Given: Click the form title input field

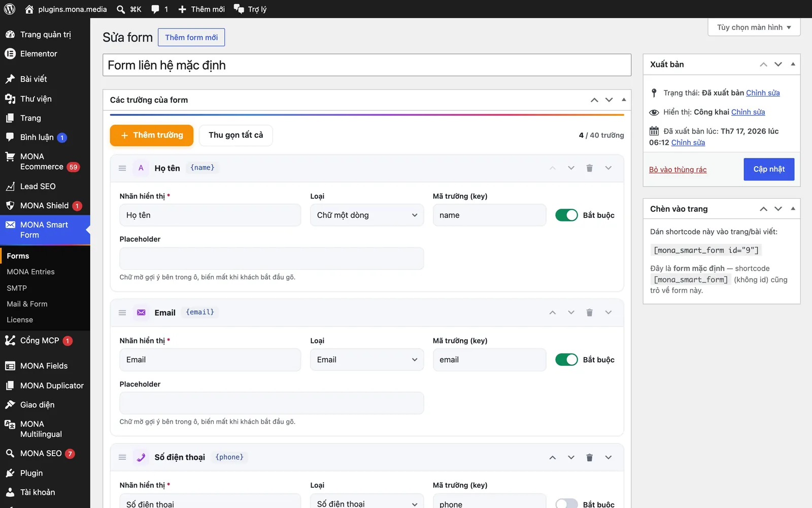Looking at the screenshot, I should (367, 65).
